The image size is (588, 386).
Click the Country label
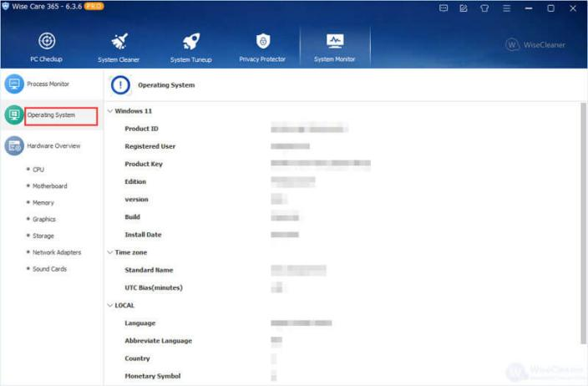[x=137, y=358]
